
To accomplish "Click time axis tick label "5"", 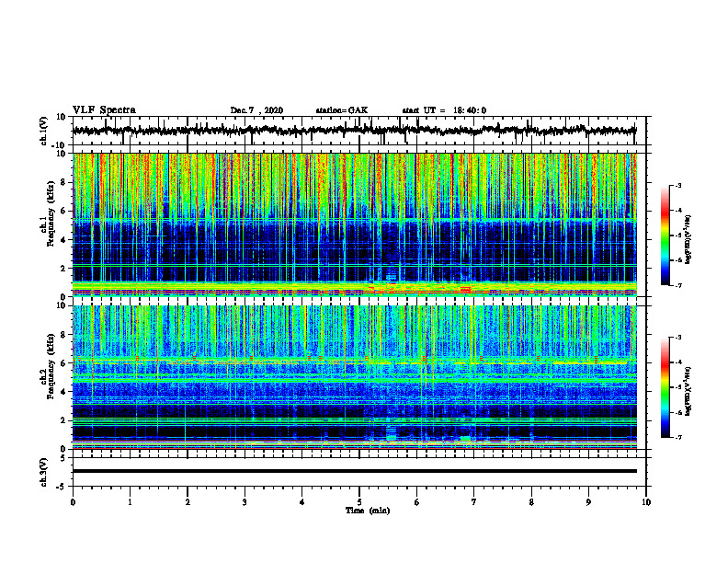I will (359, 502).
